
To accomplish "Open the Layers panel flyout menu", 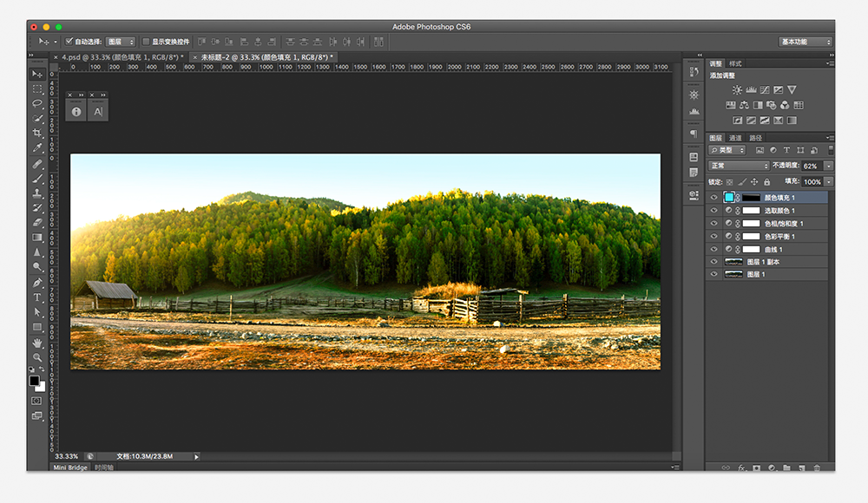I will pos(829,138).
